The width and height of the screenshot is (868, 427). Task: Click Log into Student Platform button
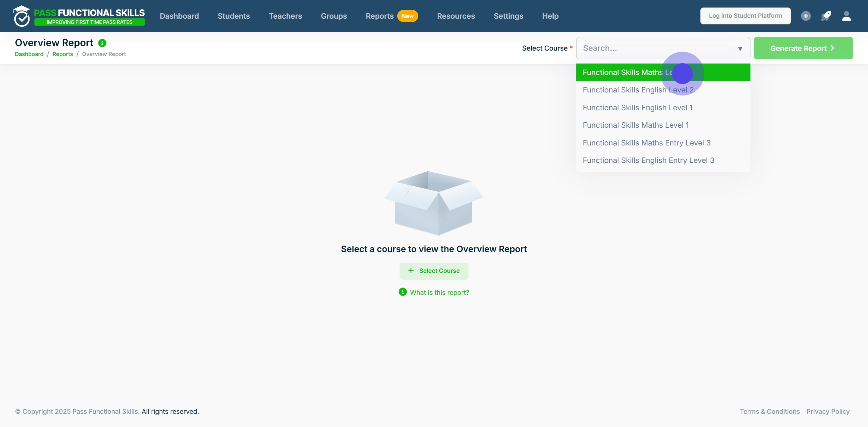click(x=745, y=16)
